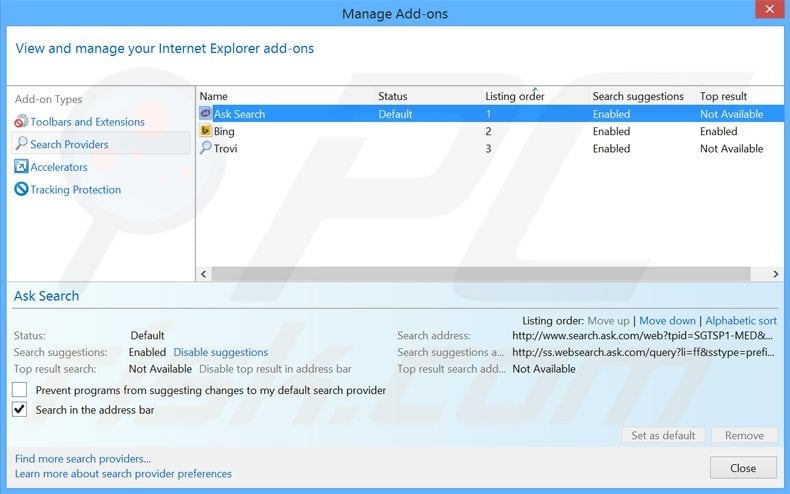Click the Toolbars and Extensions icon
The image size is (790, 494).
21,121
